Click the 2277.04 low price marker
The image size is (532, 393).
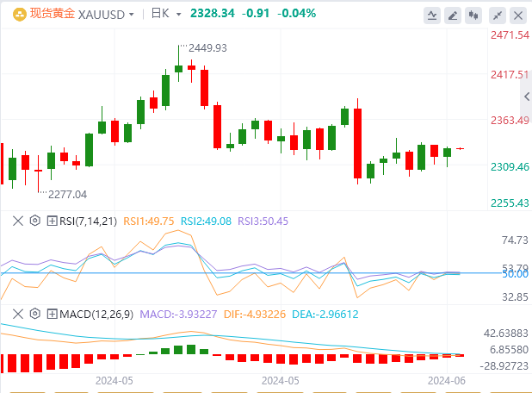tap(68, 195)
